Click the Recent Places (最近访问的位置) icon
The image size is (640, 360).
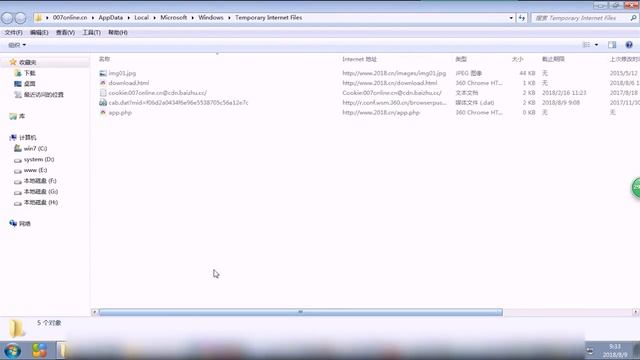click(18, 95)
